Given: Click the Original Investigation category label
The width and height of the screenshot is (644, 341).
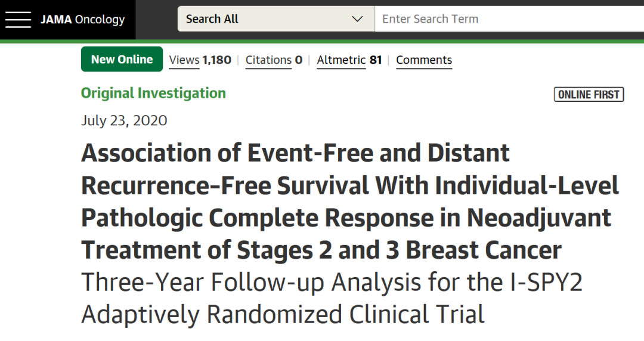Looking at the screenshot, I should click(153, 93).
